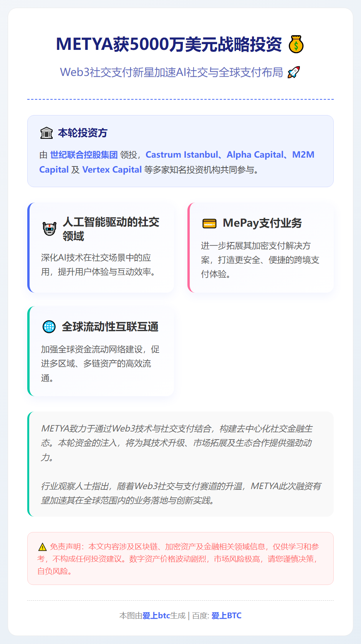Viewport: 361px width, 644px height.
Task: Click the 人工智能驱动的社交领域 card title
Action: [x=111, y=229]
